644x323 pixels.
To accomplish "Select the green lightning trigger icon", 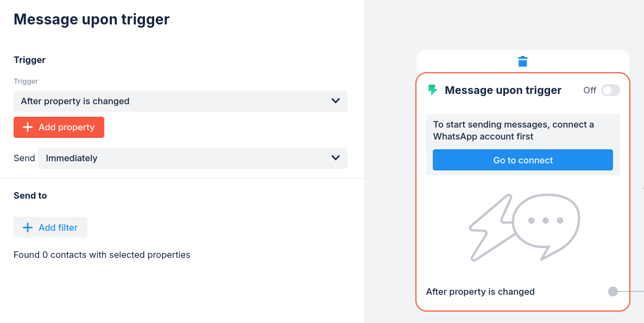I will pyautogui.click(x=433, y=90).
